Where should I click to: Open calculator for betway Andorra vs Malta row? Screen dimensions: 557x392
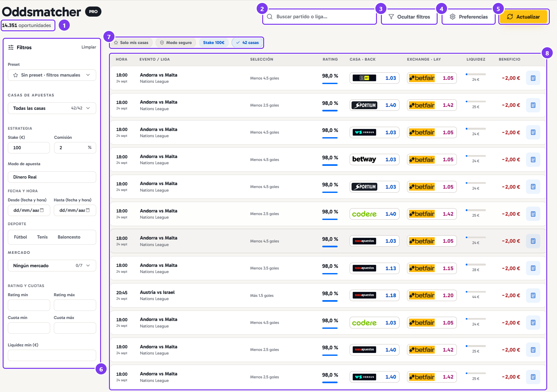[x=533, y=160]
